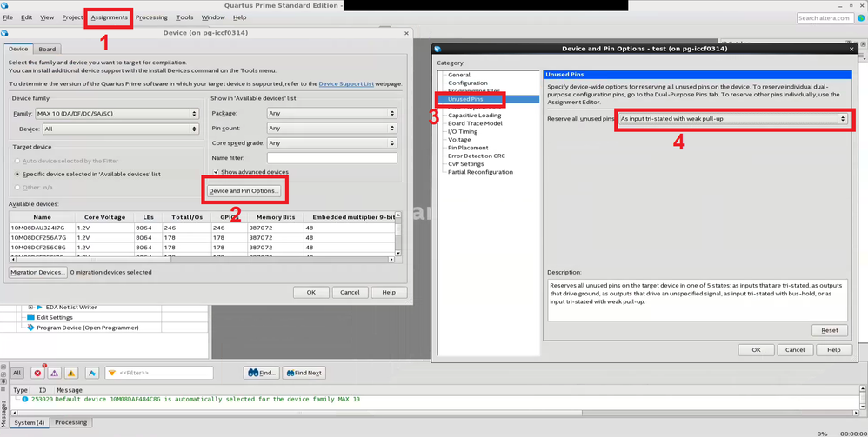The height and width of the screenshot is (437, 868).
Task: Click the Name filter input field
Action: [x=331, y=158]
